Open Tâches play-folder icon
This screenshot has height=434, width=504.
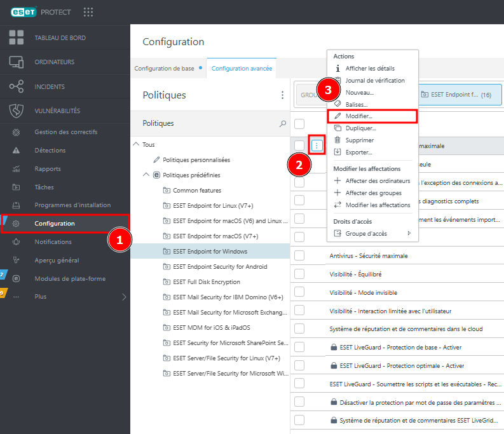click(x=16, y=187)
